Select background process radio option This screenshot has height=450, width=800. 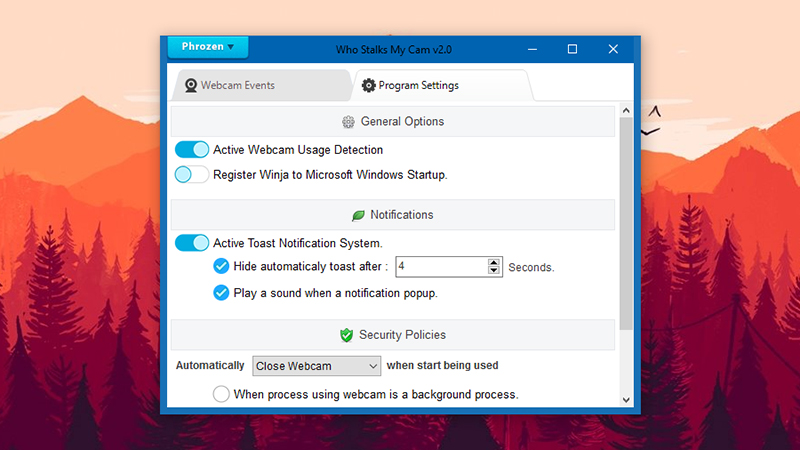pyautogui.click(x=221, y=394)
